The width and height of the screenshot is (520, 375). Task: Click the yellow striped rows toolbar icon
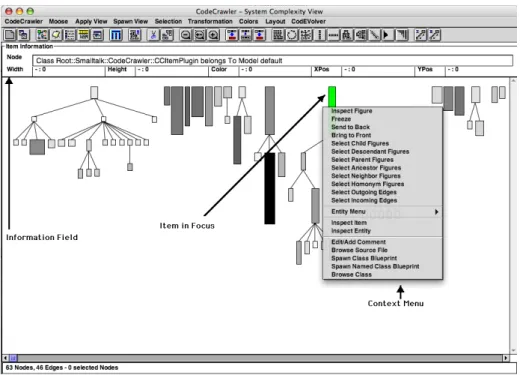(83, 35)
